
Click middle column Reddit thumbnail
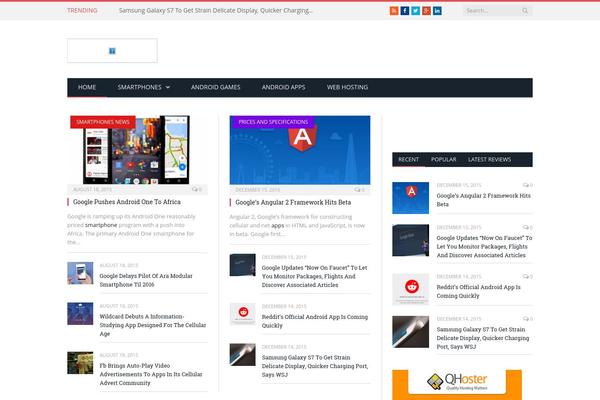(242, 314)
